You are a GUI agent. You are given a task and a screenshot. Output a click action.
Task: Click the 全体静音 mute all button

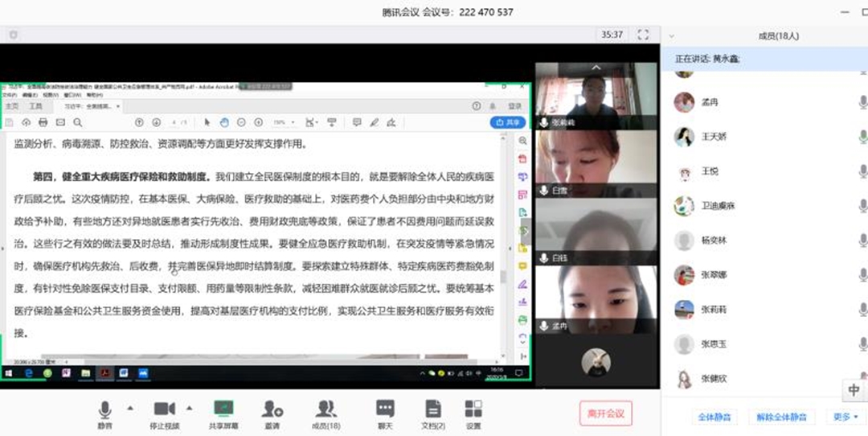[714, 417]
